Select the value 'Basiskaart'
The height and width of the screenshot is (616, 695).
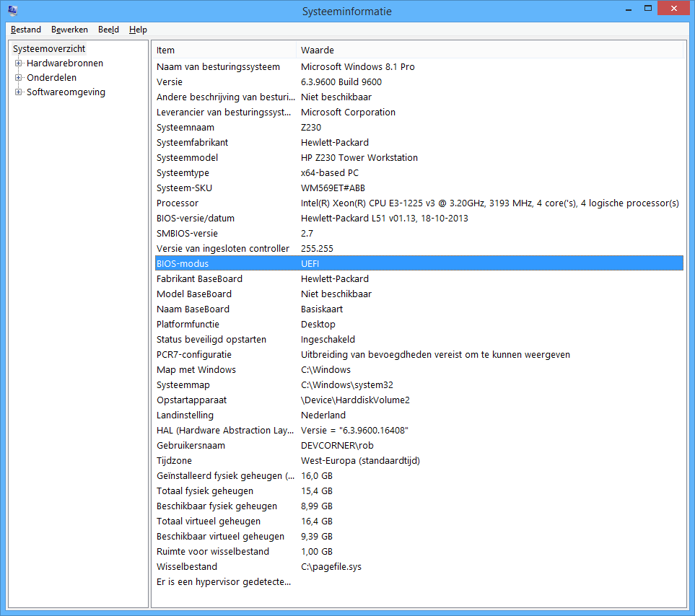click(x=322, y=309)
